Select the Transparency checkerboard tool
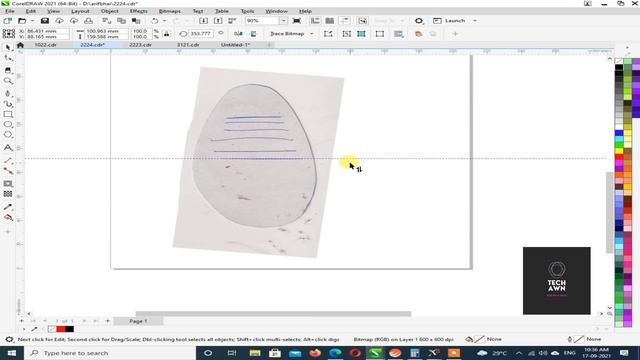The height and width of the screenshot is (360, 640). [x=8, y=194]
